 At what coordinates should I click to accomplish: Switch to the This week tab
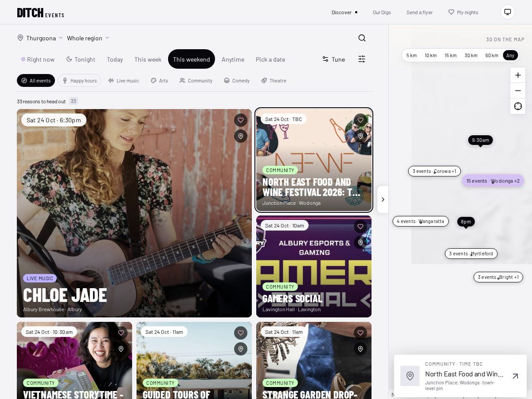148,59
